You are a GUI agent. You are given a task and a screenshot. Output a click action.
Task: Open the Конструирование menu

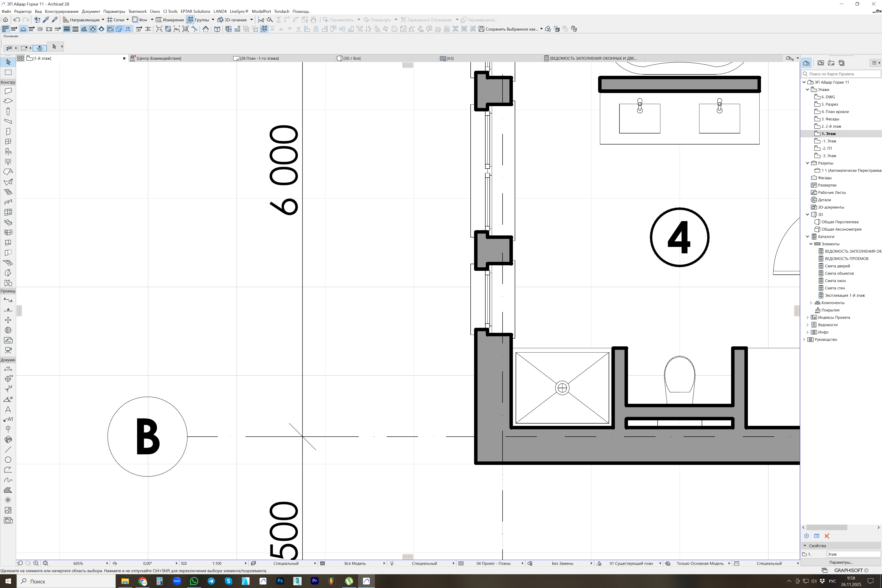(x=62, y=11)
